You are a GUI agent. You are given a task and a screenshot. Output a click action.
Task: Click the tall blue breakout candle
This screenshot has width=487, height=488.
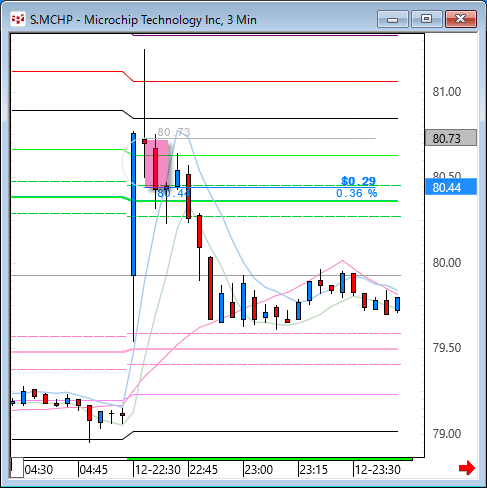click(133, 204)
